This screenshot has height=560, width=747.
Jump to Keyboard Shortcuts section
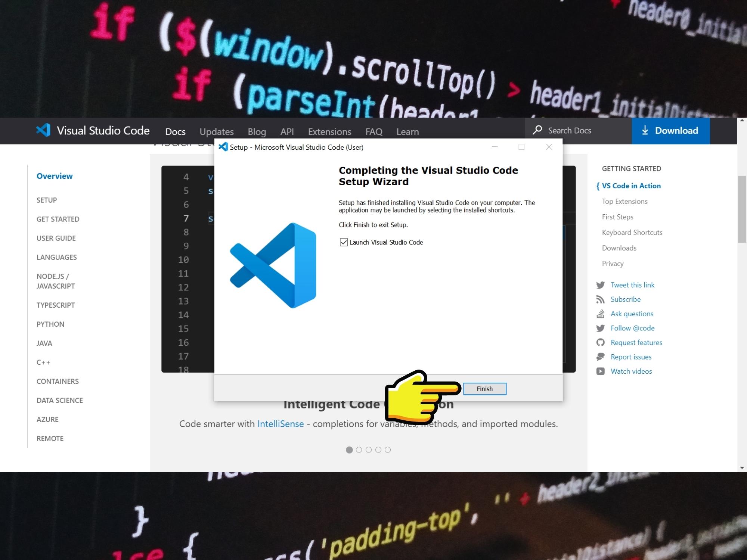[x=632, y=232]
